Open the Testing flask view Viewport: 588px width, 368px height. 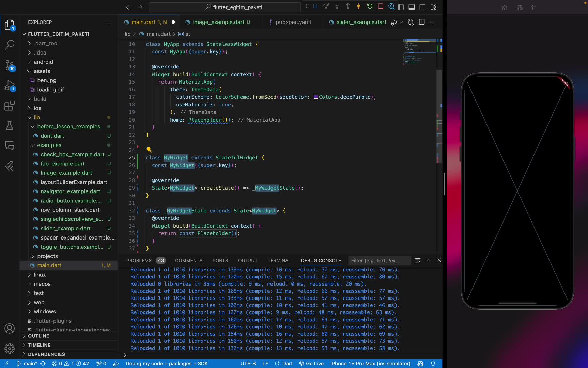[x=10, y=126]
